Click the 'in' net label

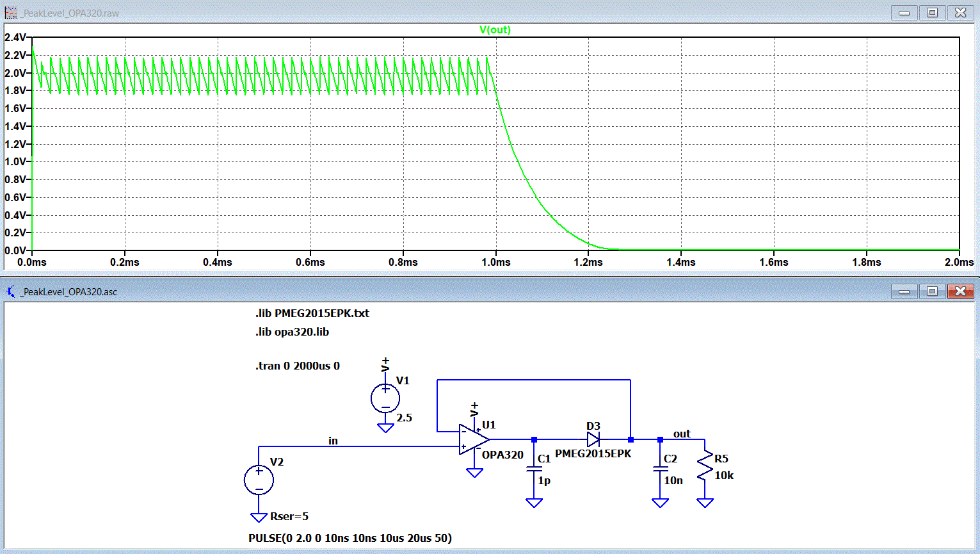click(x=333, y=441)
